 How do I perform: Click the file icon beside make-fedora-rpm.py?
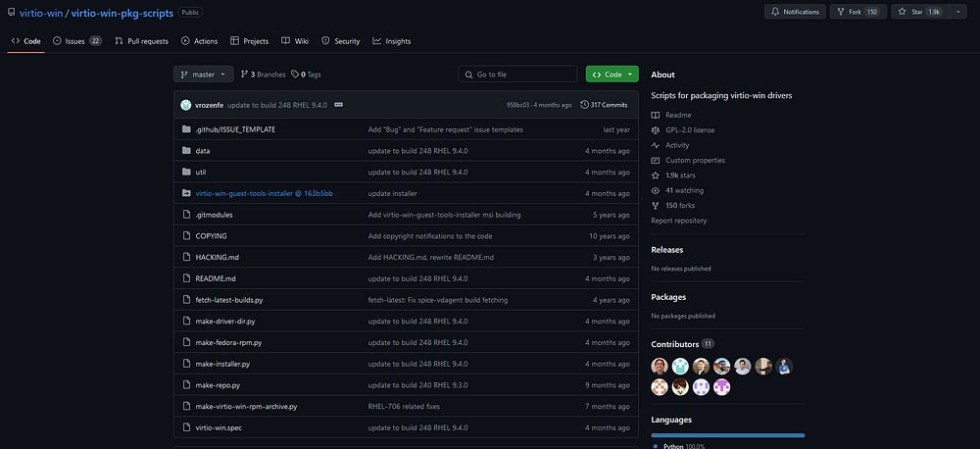[x=185, y=342]
